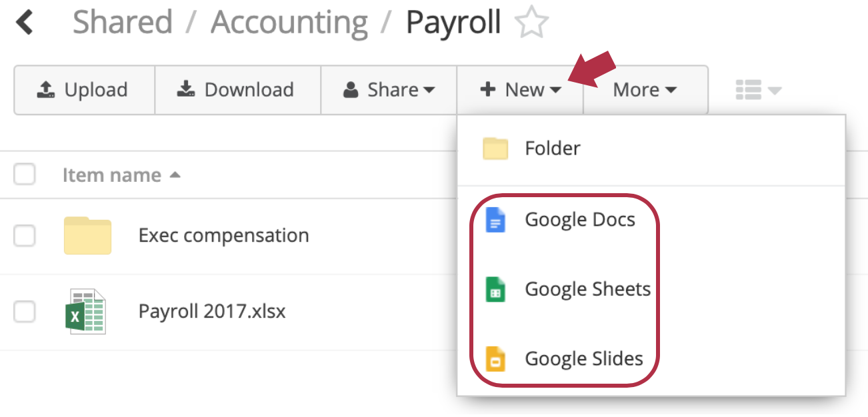Image resolution: width=868 pixels, height=417 pixels.
Task: Open the More dropdown
Action: (645, 89)
